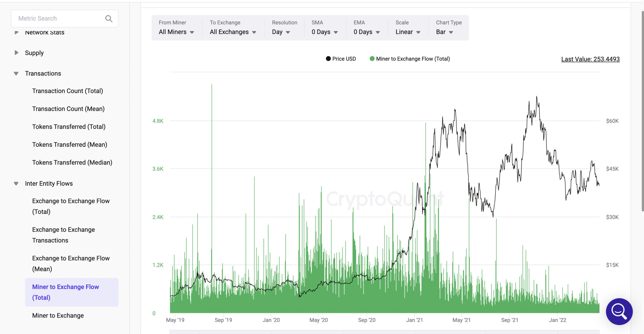
Task: Select Exchange to Exchange Flow (Mean)
Action: [x=71, y=264]
